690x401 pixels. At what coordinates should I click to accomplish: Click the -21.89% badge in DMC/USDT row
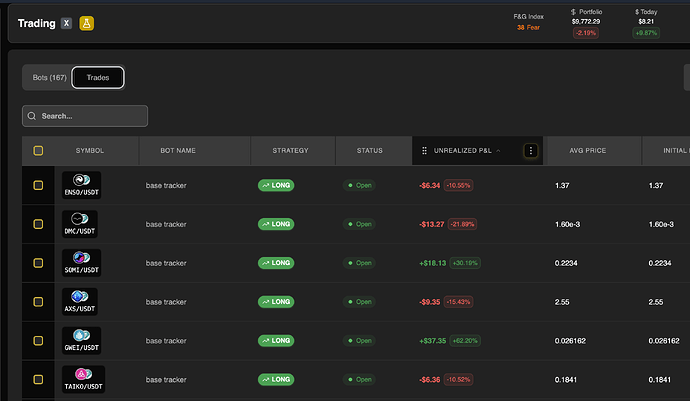click(462, 224)
